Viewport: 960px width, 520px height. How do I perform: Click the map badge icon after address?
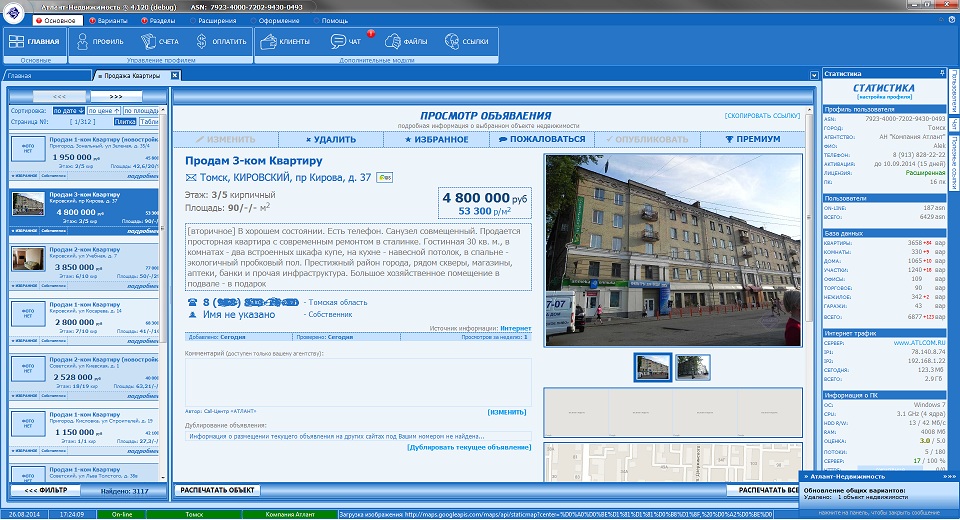(x=384, y=178)
